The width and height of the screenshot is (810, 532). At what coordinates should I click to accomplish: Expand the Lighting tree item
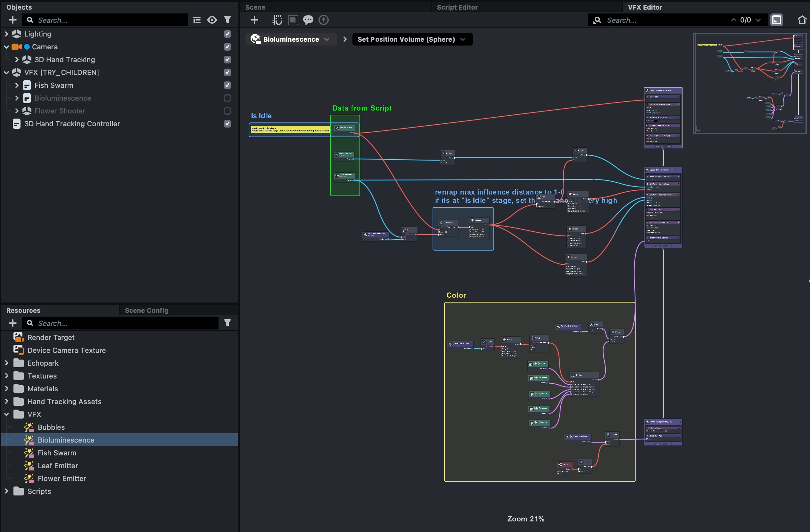[x=6, y=34]
